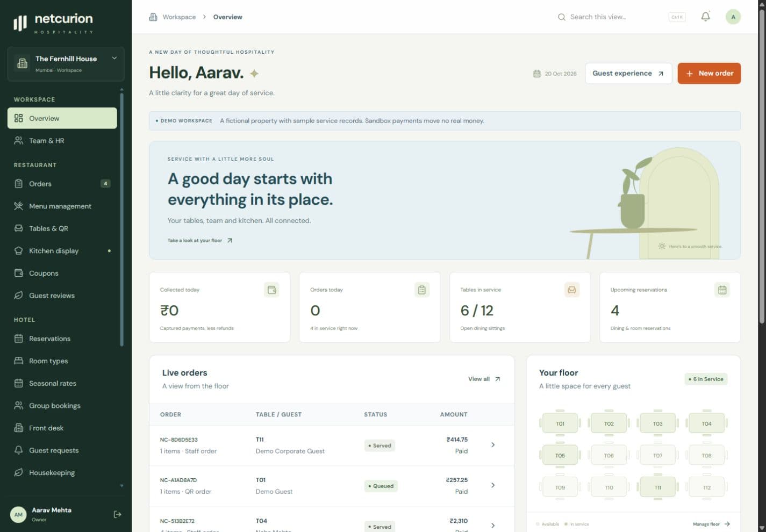Open the notifications bell
Viewport: 766px width, 532px height.
point(705,17)
